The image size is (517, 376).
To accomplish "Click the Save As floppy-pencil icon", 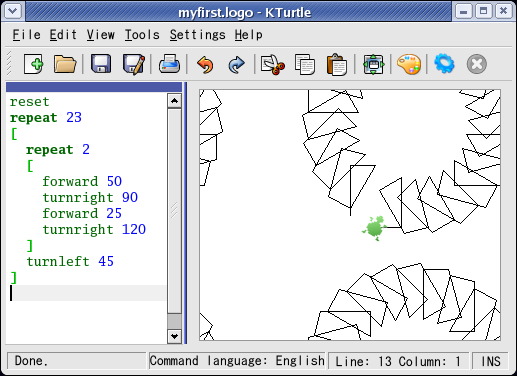I will click(x=134, y=64).
